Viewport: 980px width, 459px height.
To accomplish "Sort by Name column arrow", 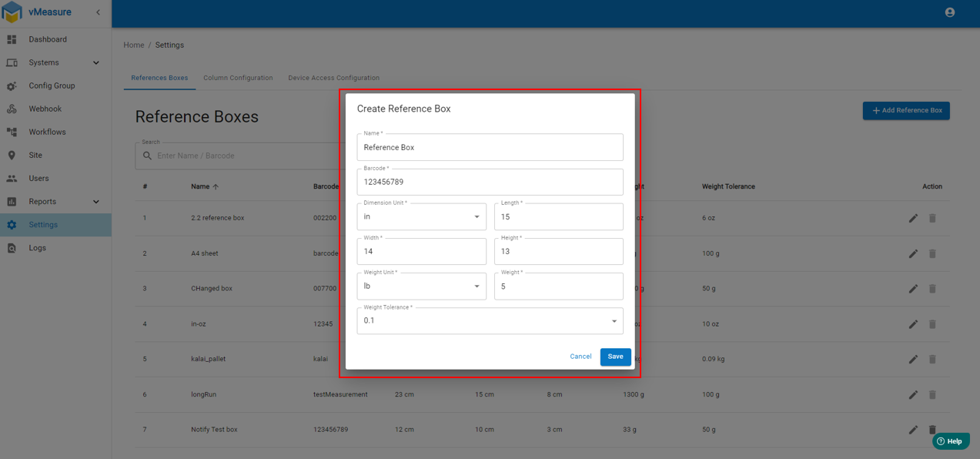I will 216,186.
